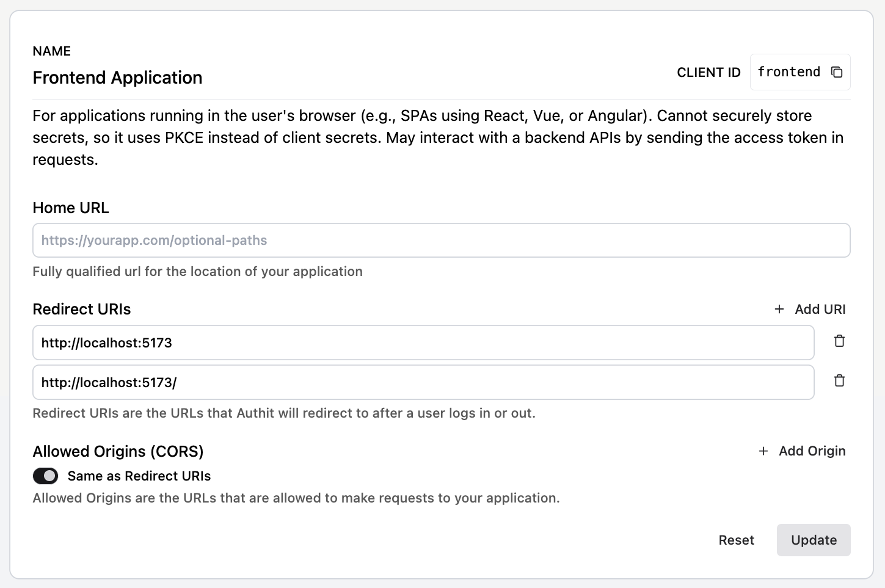This screenshot has height=588, width=885.
Task: Disable the CORS Same as Redirect URIs switch
Action: [45, 476]
